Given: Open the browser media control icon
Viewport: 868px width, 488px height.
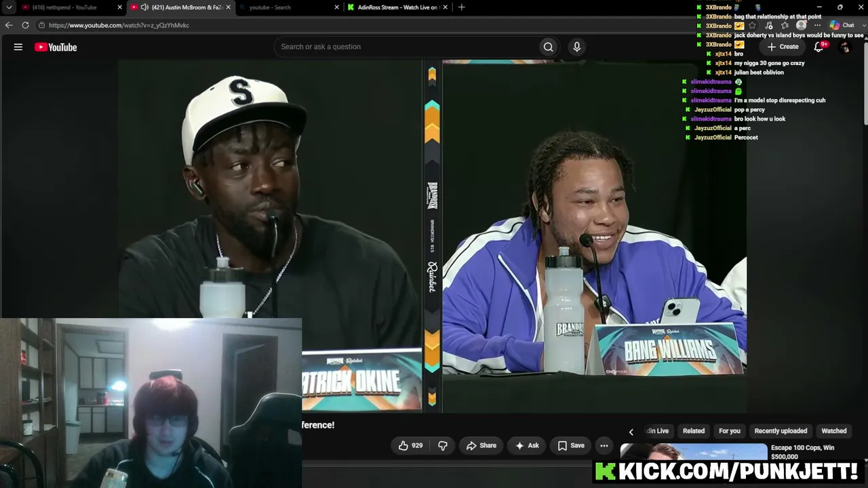Looking at the screenshot, I should click(768, 25).
